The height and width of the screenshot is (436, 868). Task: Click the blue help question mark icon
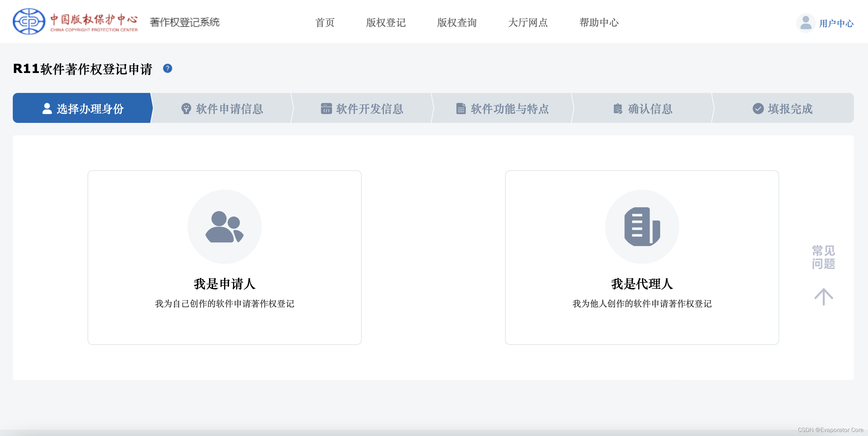pos(168,68)
